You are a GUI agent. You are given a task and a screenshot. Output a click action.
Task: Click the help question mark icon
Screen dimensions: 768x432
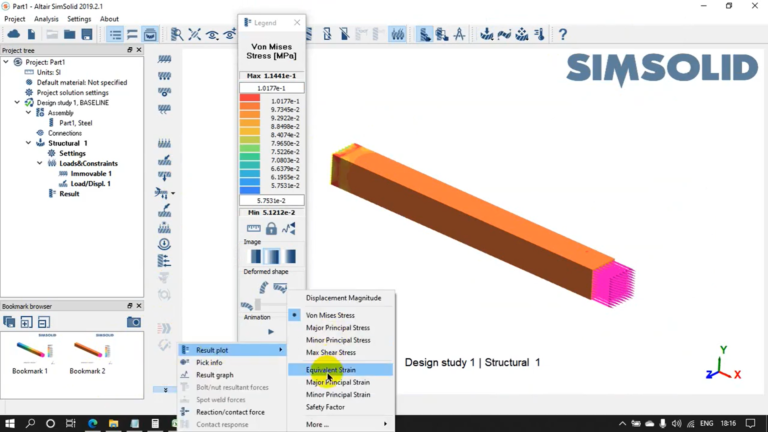(563, 34)
